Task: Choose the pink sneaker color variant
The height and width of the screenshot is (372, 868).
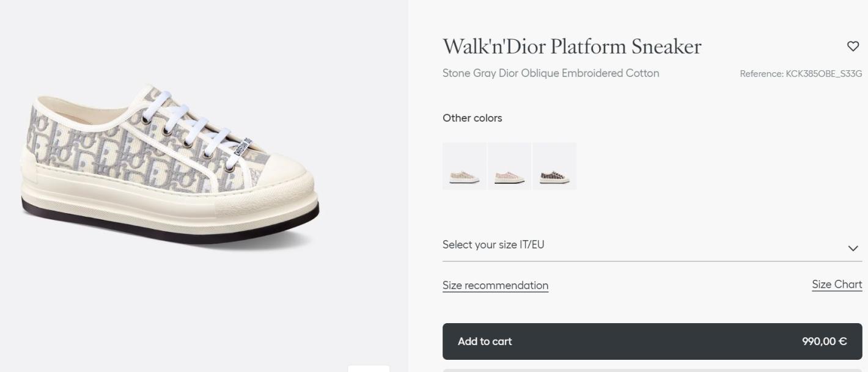Action: tap(510, 167)
